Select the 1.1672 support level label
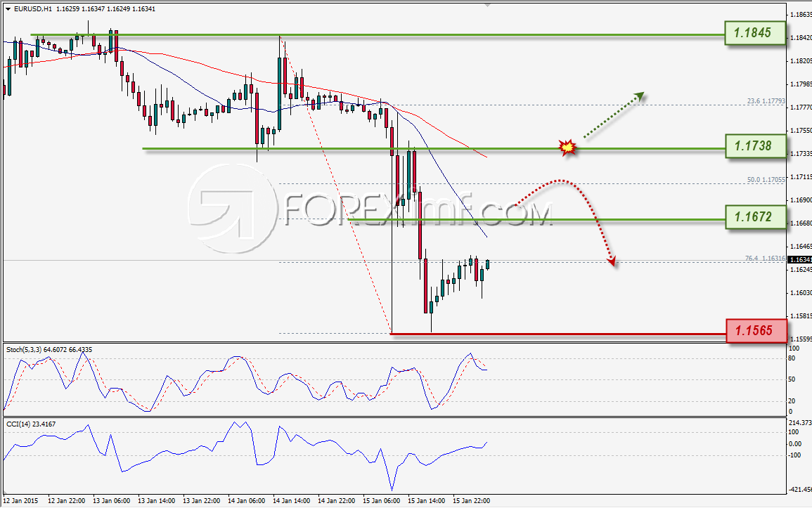 [754, 217]
